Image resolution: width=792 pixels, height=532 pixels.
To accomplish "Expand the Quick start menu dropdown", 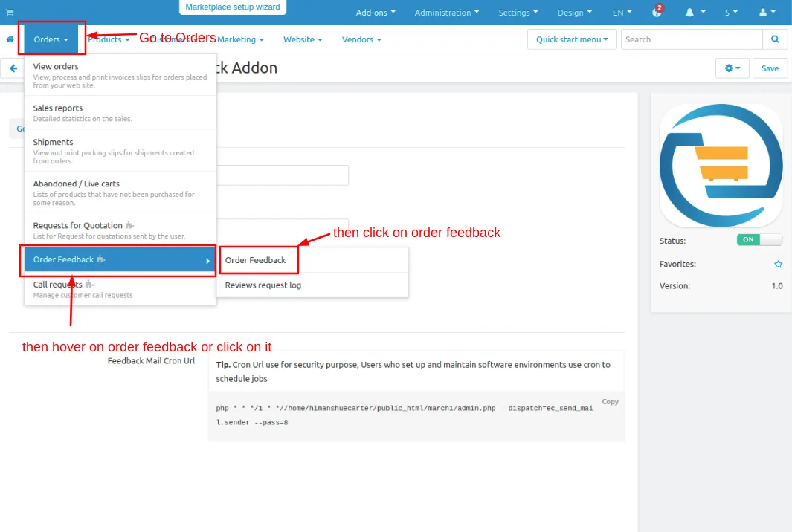I will (572, 39).
